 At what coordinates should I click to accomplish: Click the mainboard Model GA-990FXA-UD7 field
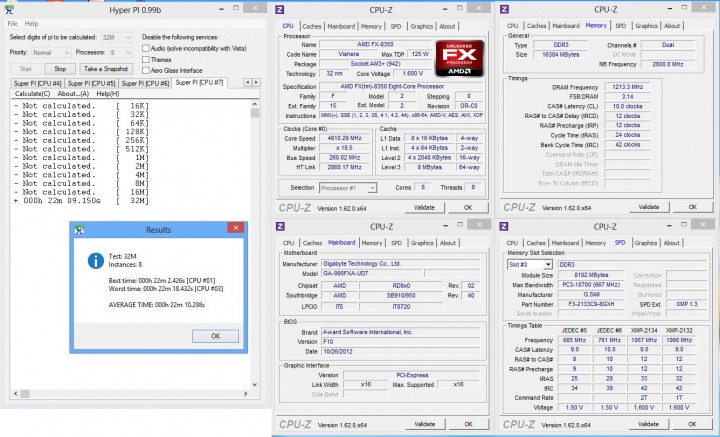371,274
